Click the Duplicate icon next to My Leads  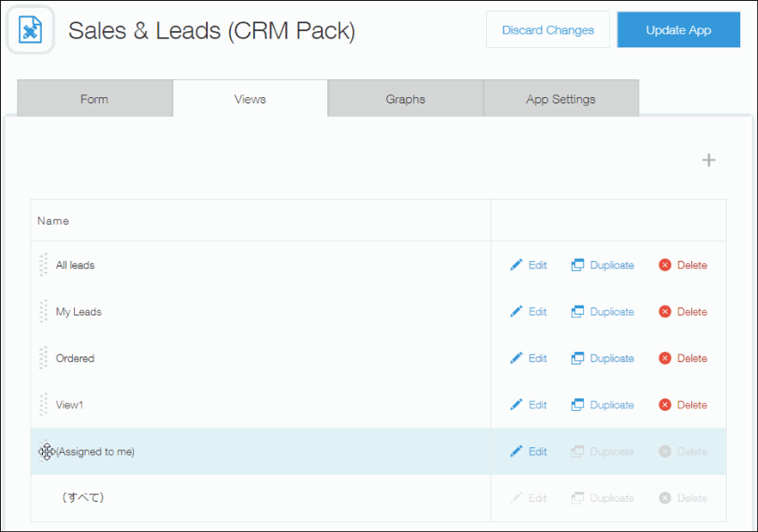[x=578, y=311]
